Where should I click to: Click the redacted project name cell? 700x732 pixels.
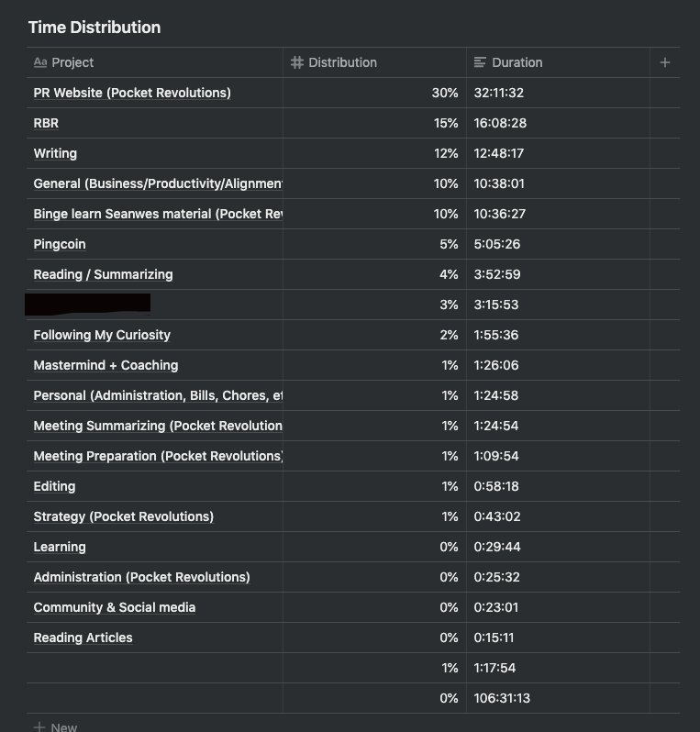[x=88, y=304]
